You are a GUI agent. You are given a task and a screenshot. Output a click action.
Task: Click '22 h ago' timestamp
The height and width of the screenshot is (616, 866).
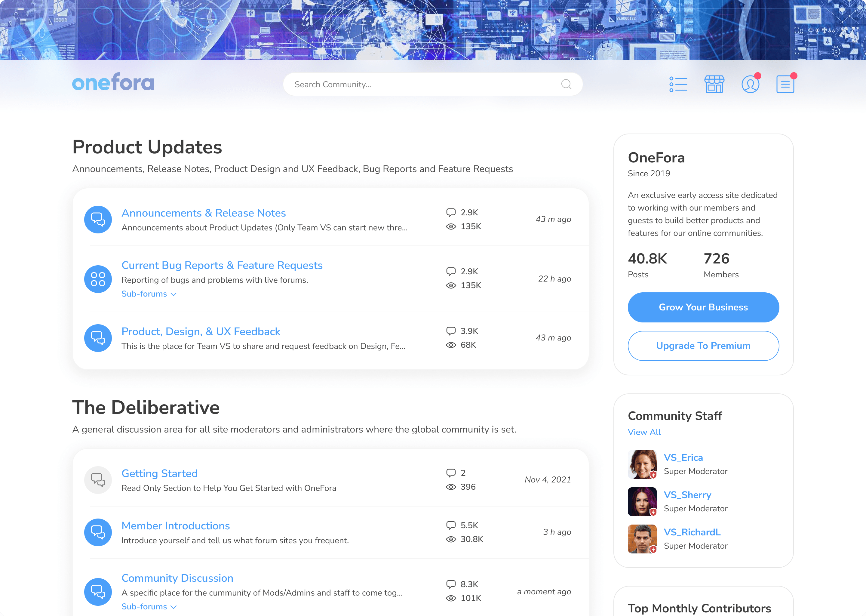coord(554,279)
